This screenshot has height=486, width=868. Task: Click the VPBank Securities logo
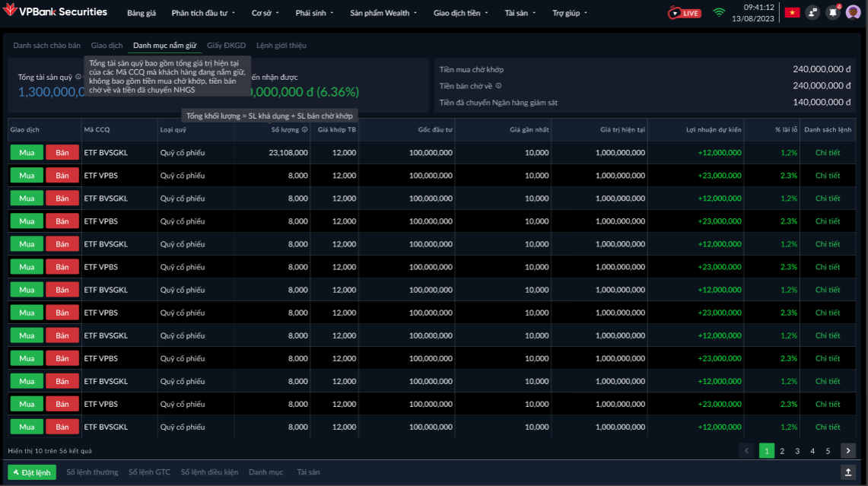click(x=56, y=12)
